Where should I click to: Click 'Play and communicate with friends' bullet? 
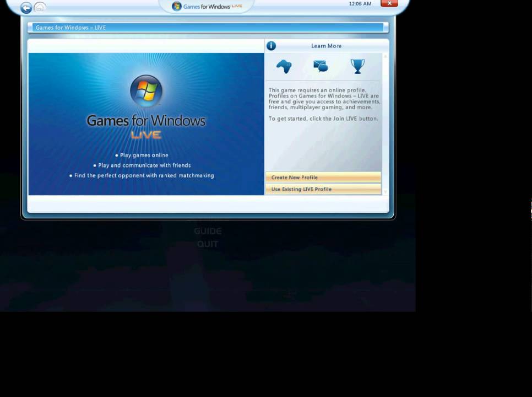[142, 165]
